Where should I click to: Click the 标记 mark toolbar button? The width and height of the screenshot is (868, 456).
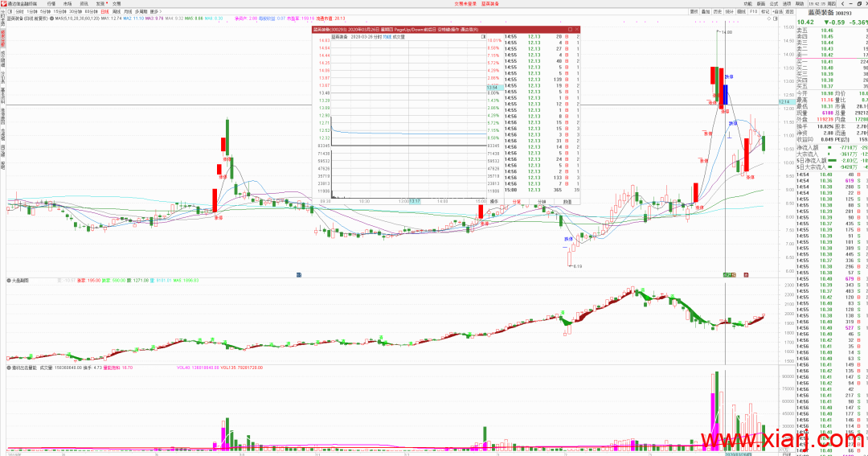click(x=765, y=11)
